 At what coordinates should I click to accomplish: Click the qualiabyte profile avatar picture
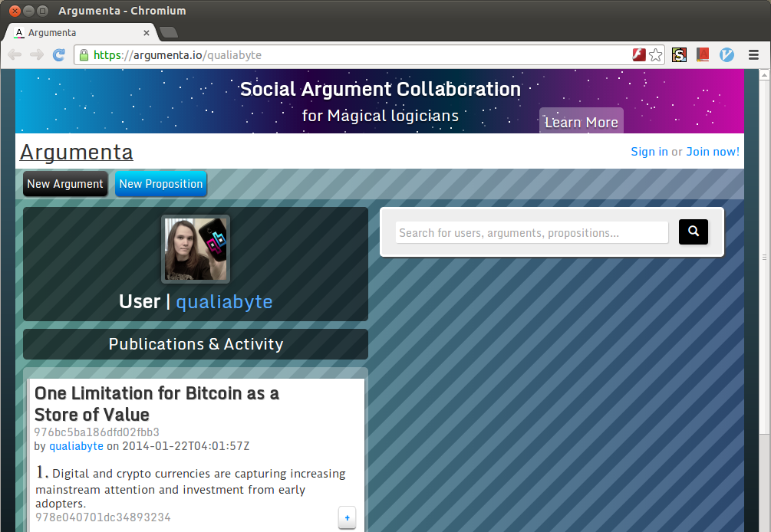(196, 249)
